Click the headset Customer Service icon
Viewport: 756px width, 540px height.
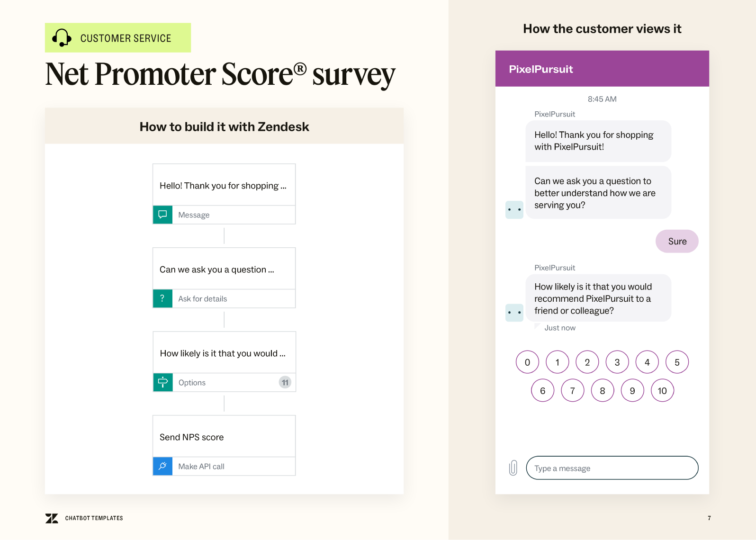(x=62, y=38)
